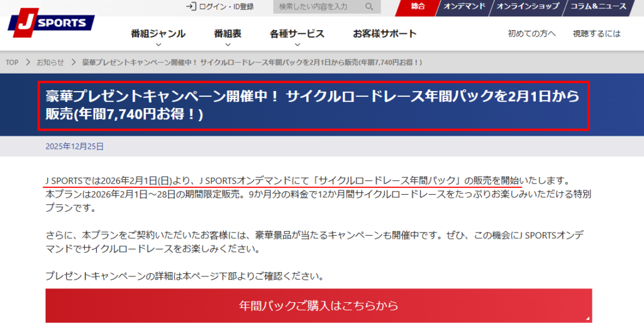Screen dimensions: 644x333
Task: Click the chevron below 番組ジャンル
Action: pyautogui.click(x=158, y=44)
